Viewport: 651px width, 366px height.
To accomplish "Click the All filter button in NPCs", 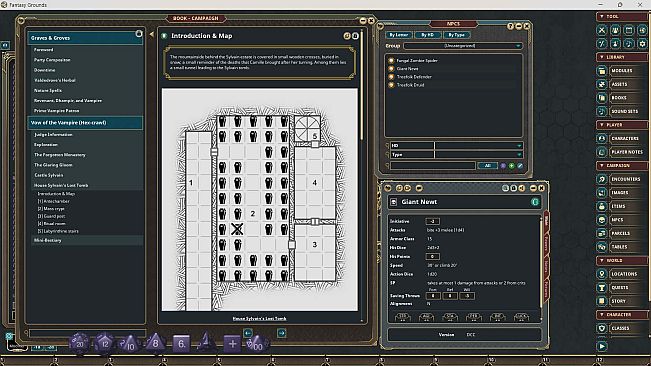I will coord(488,166).
